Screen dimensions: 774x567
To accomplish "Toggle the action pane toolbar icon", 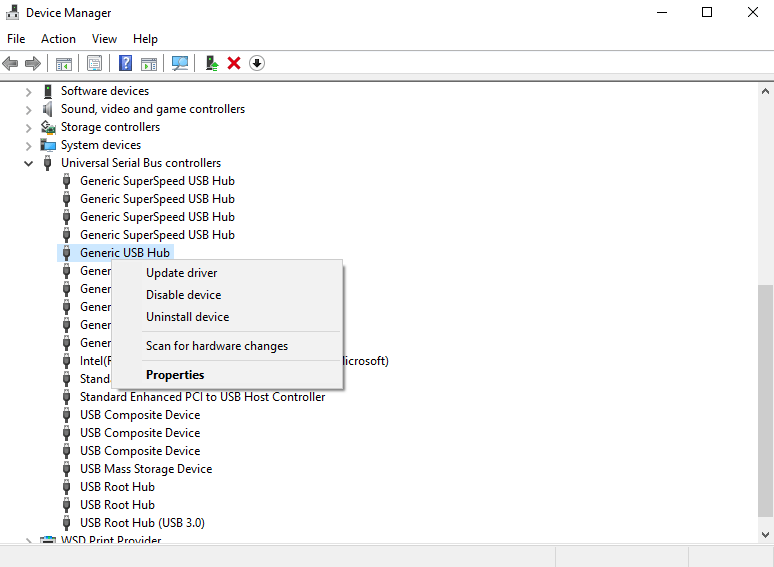I will tap(149, 64).
